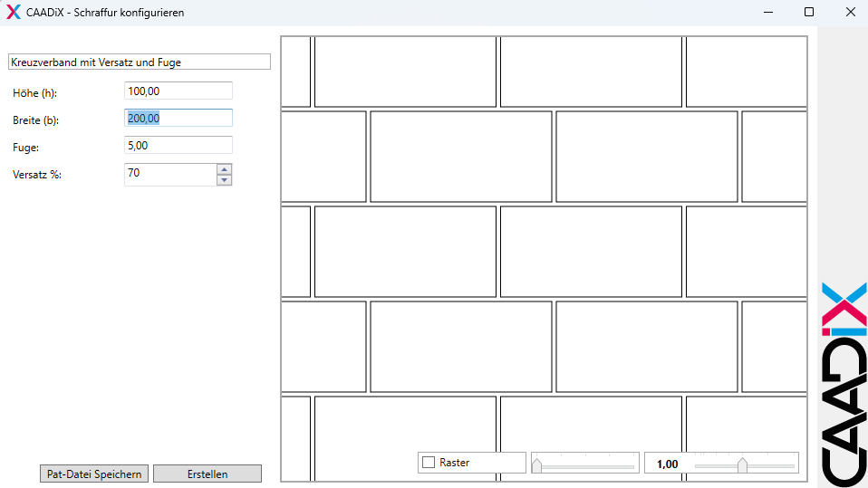Click the Breite (b): label
868x488 pixels.
point(36,120)
